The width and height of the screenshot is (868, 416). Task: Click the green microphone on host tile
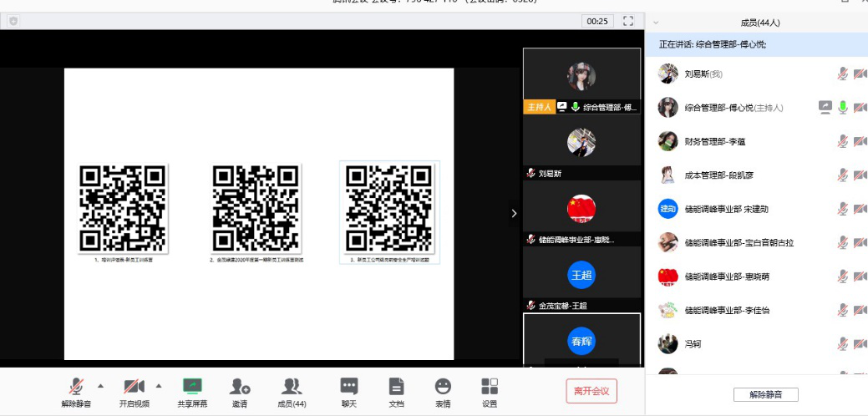[x=575, y=107]
